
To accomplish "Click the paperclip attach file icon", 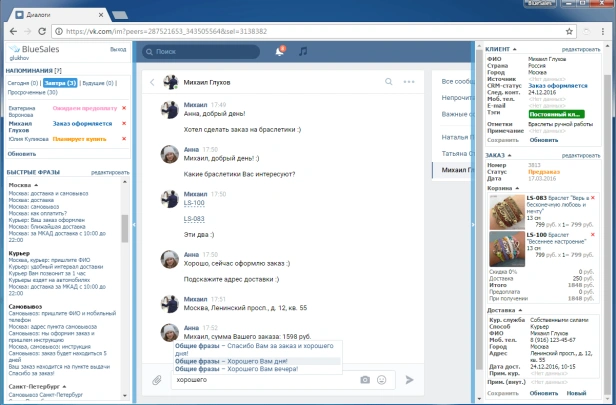I will (157, 380).
